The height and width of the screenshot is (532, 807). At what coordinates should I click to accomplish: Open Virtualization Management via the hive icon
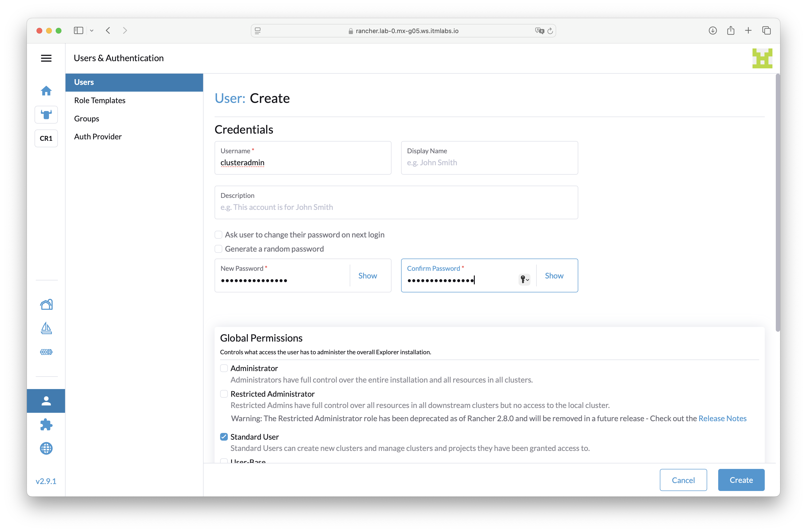click(x=46, y=352)
